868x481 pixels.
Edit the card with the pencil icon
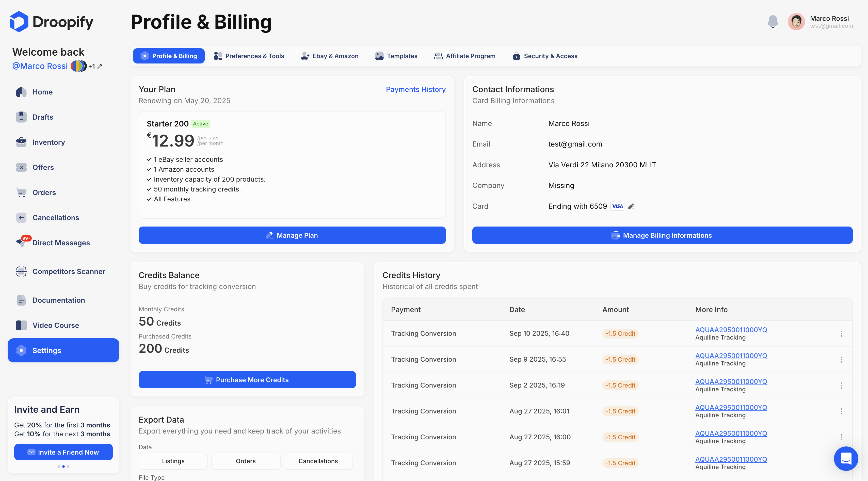(631, 206)
